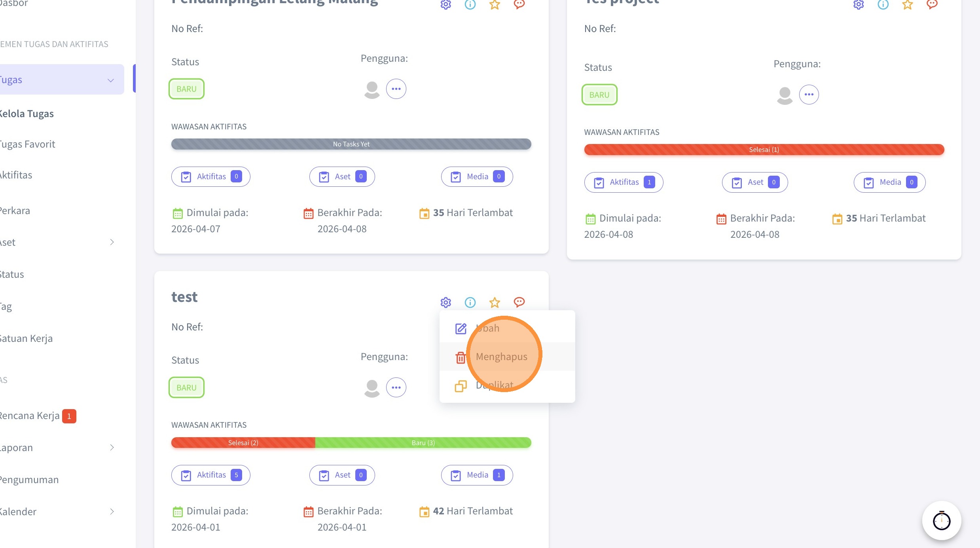
Task: Click the red trash icon beside Menghapus
Action: click(461, 357)
